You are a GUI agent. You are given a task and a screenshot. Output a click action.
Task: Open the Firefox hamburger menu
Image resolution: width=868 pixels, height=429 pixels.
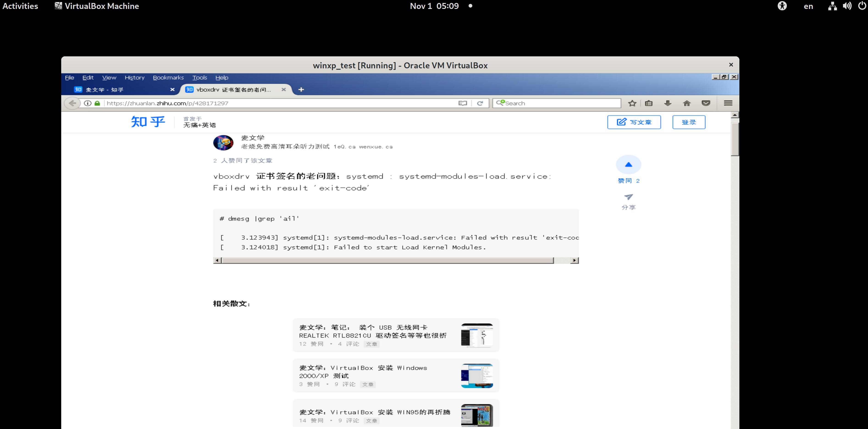[728, 103]
